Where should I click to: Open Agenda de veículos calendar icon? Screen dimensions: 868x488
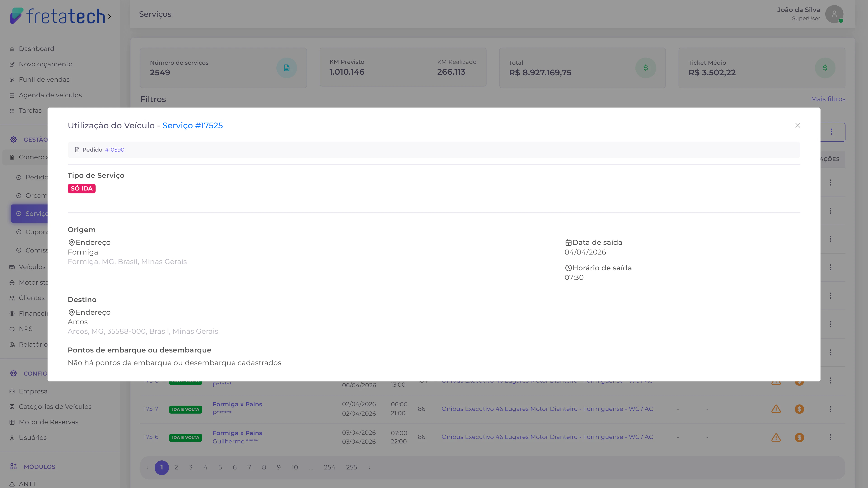[12, 95]
